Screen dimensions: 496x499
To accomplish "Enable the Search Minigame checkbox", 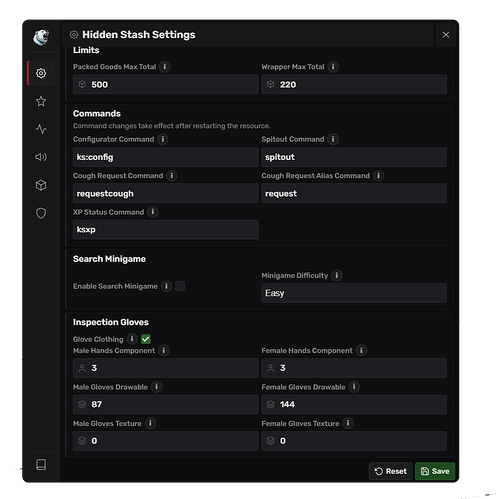I will click(180, 286).
